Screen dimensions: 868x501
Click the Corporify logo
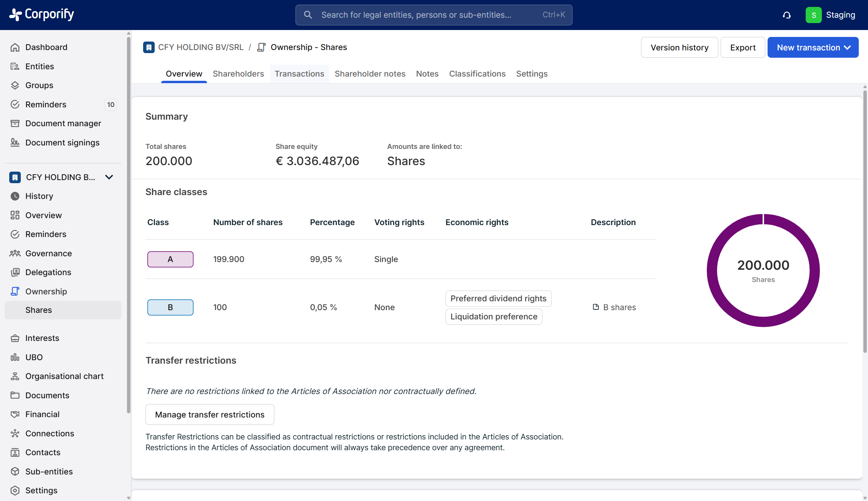coord(42,15)
